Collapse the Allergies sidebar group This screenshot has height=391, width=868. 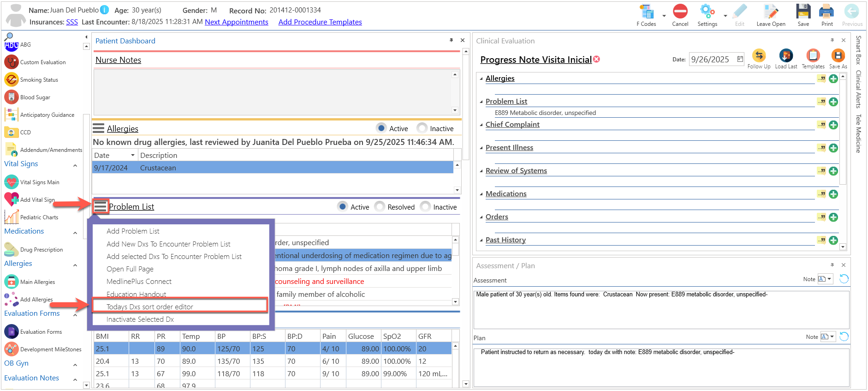coord(75,265)
